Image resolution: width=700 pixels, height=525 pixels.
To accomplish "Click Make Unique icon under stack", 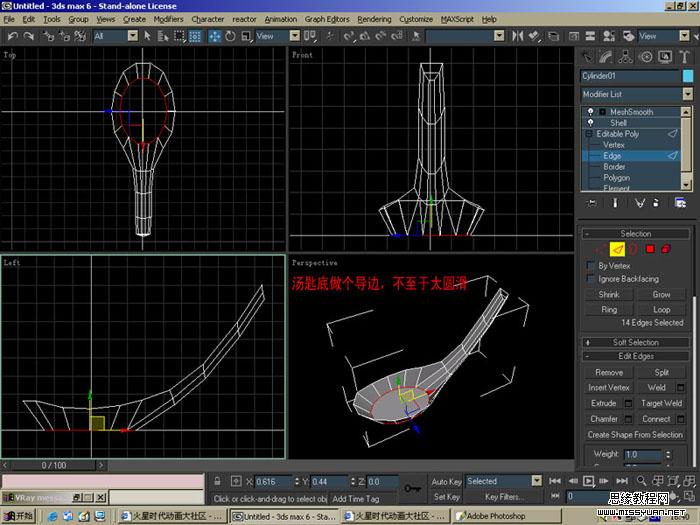I will click(640, 203).
